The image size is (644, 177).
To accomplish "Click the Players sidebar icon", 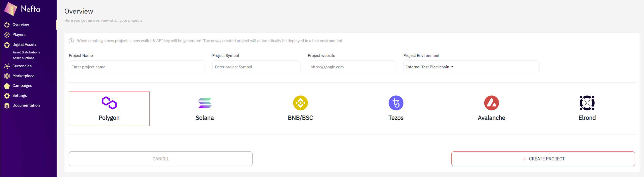I will [x=7, y=34].
